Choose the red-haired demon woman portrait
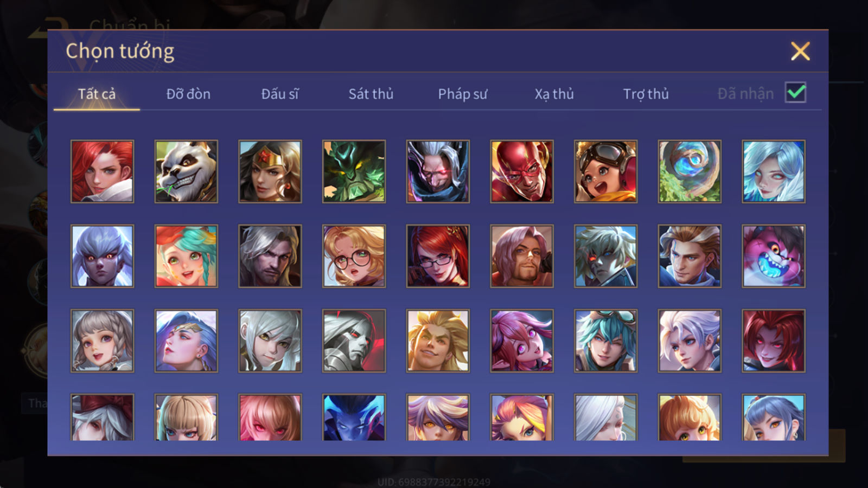This screenshot has height=488, width=868. (774, 341)
